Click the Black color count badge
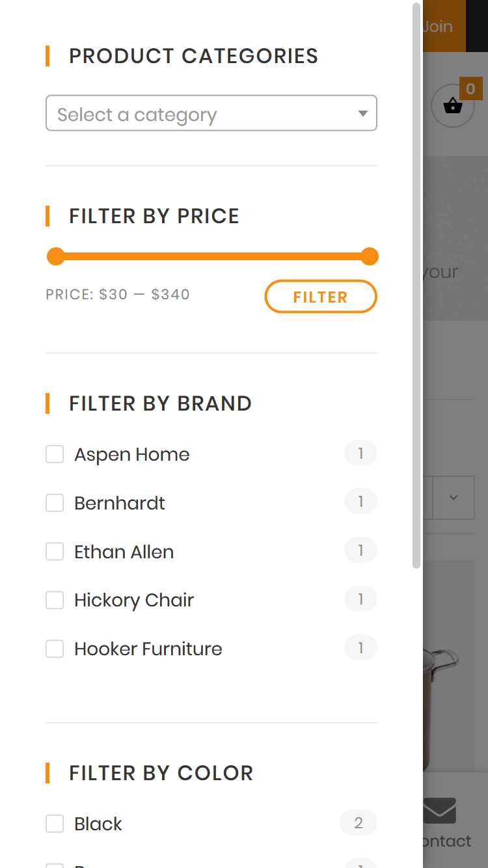Screen dimensions: 488x868 (359, 823)
